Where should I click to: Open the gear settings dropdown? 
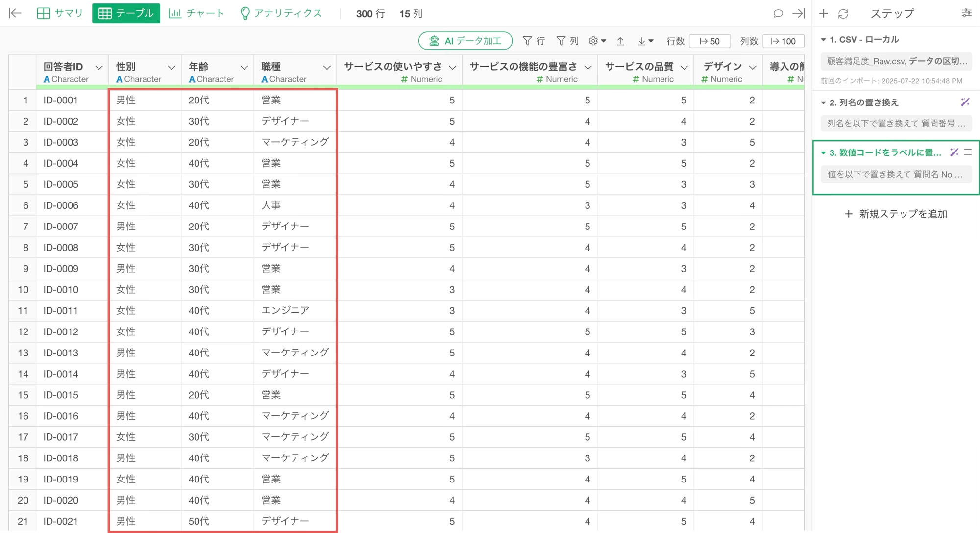[x=597, y=41]
